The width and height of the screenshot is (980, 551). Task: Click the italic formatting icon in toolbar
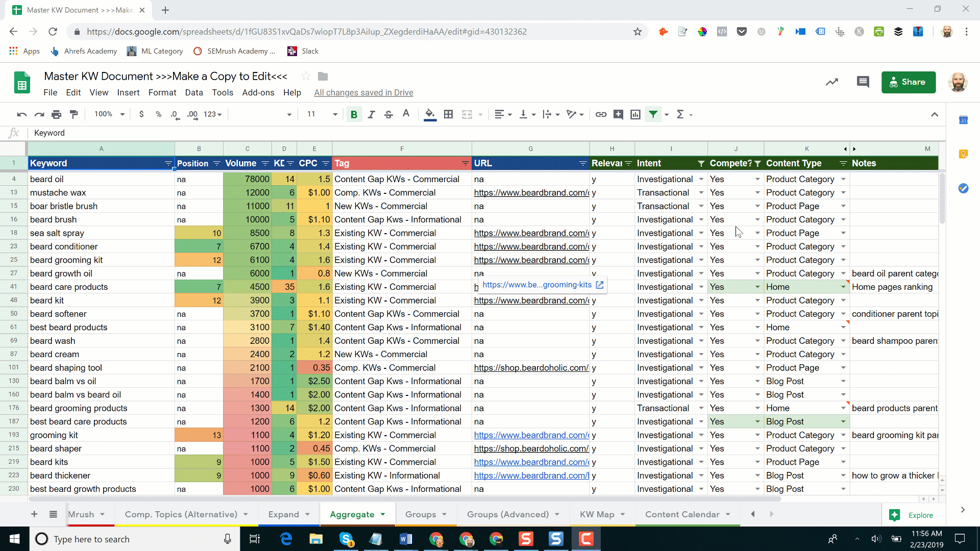click(x=371, y=114)
